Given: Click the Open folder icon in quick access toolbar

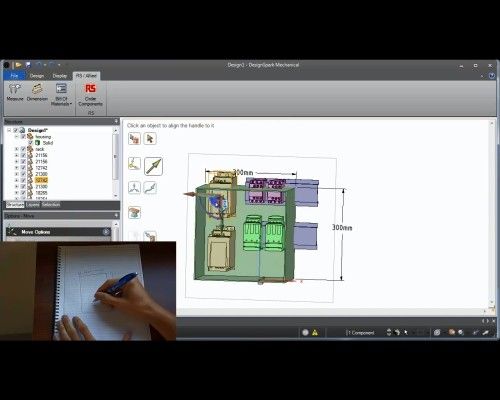Looking at the screenshot, I should [x=18, y=65].
